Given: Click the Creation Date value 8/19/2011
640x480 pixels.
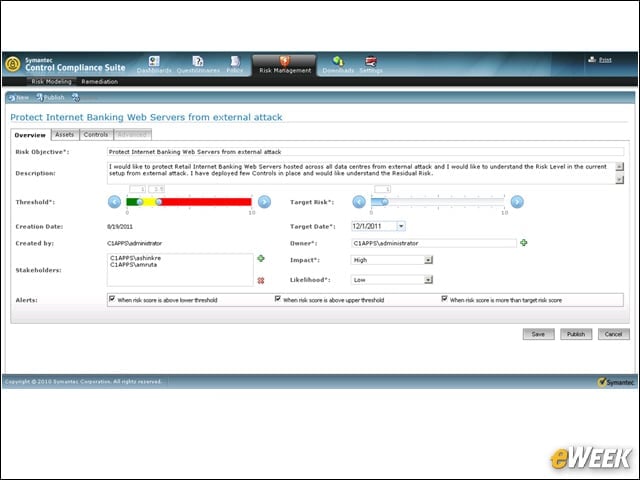Looking at the screenshot, I should [120, 227].
